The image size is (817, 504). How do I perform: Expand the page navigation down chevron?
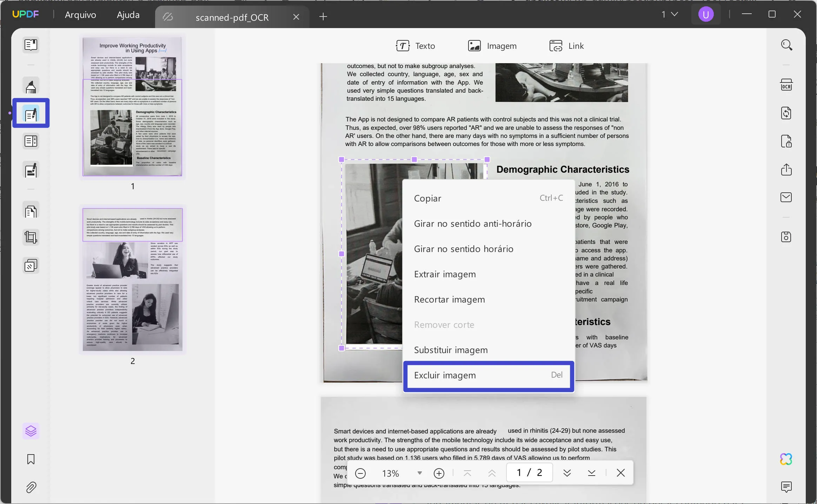pyautogui.click(x=567, y=473)
